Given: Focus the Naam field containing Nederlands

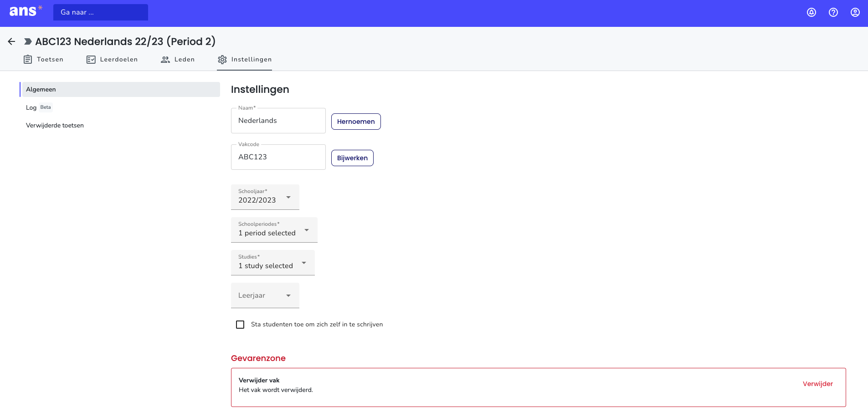Looking at the screenshot, I should click(x=278, y=121).
